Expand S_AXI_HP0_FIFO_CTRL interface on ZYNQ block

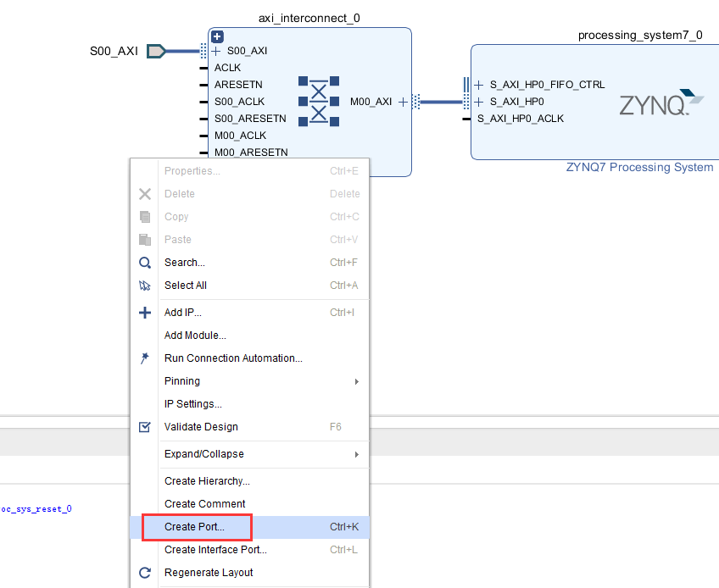pyautogui.click(x=479, y=85)
